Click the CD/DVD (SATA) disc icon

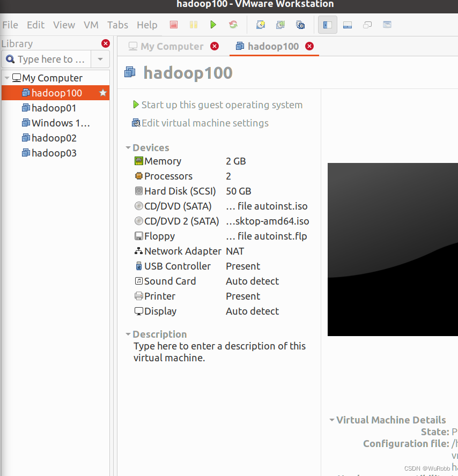[x=139, y=206]
